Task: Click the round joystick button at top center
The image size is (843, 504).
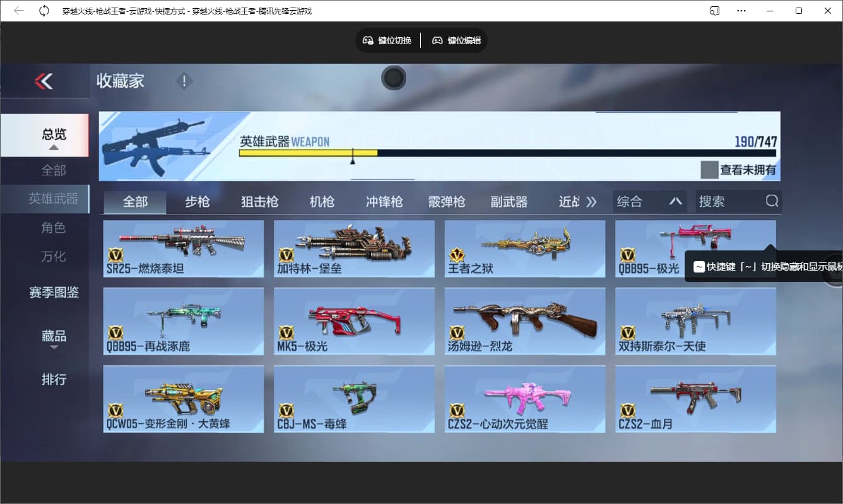Action: point(394,78)
